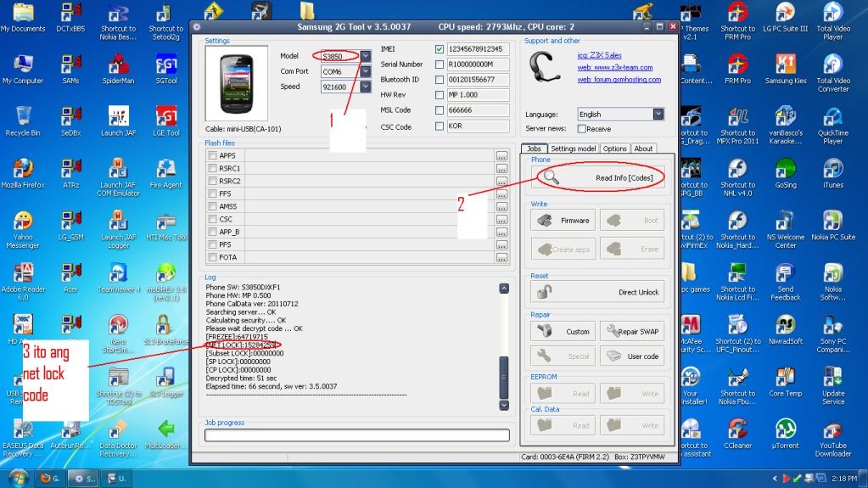
Task: Open the forum.gsmhosting.com link
Action: click(619, 79)
